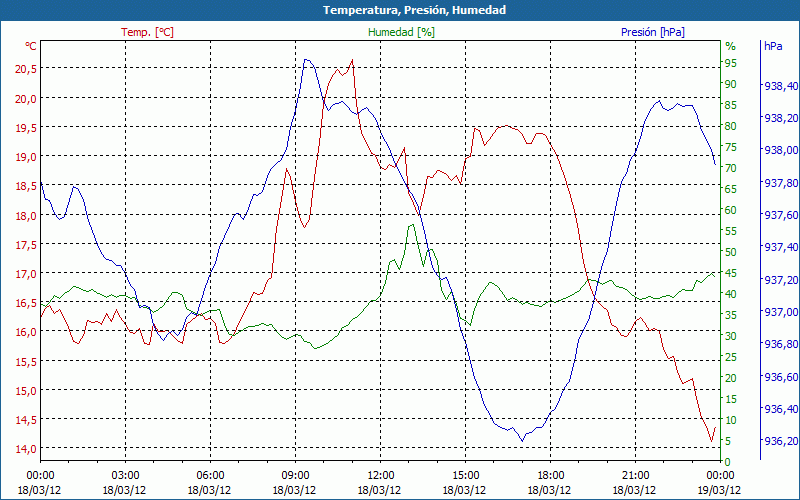This screenshot has height=500, width=800.
Task: Click the '45' humidity axis value
Action: point(731,273)
